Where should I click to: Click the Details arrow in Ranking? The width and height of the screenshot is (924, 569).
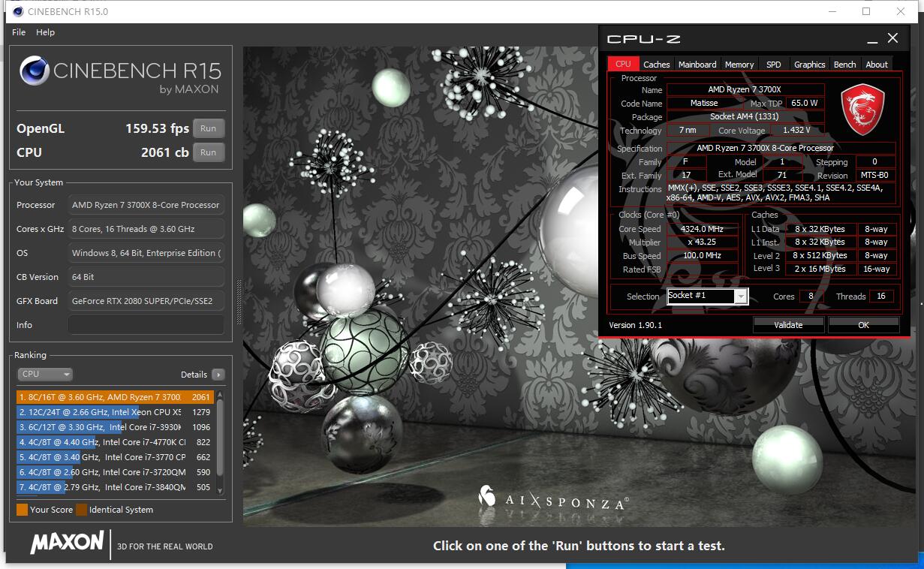(218, 375)
